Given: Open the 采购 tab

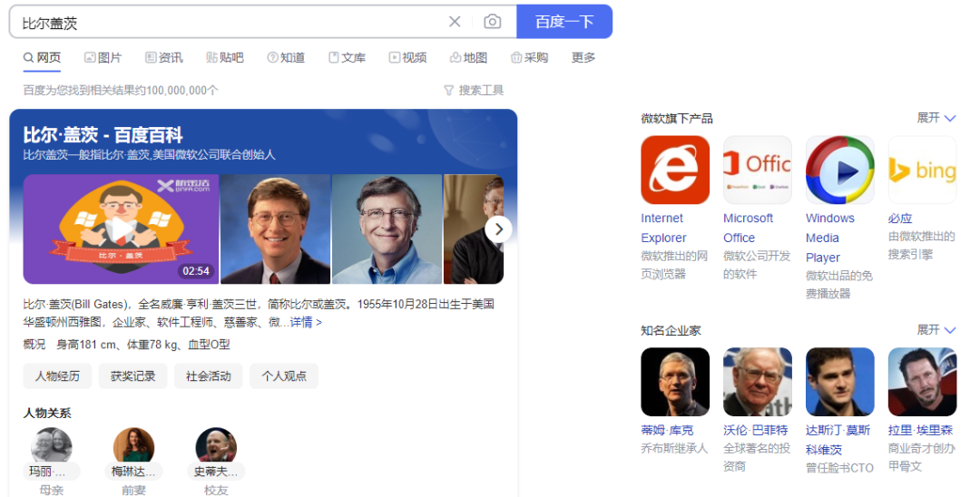Looking at the screenshot, I should [x=529, y=57].
